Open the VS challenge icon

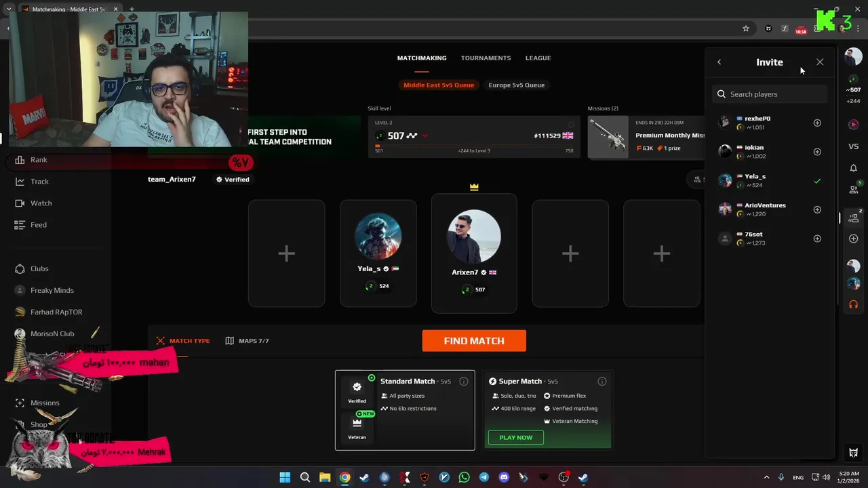pyautogui.click(x=853, y=146)
